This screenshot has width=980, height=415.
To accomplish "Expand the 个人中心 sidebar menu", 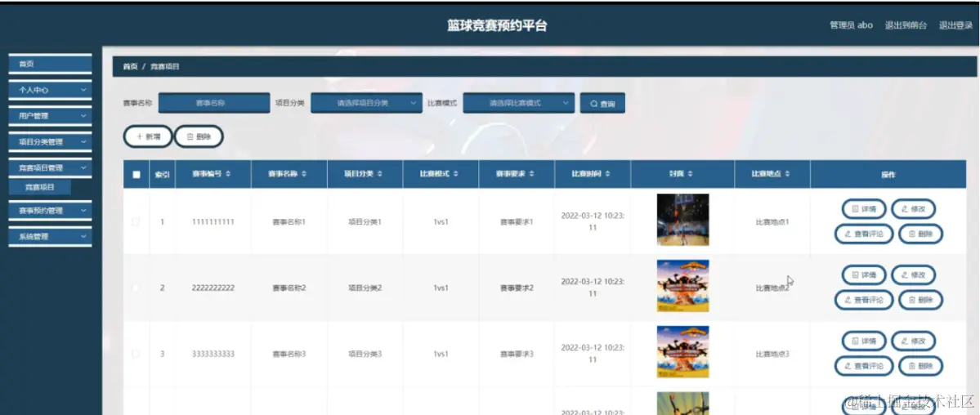I will [50, 90].
